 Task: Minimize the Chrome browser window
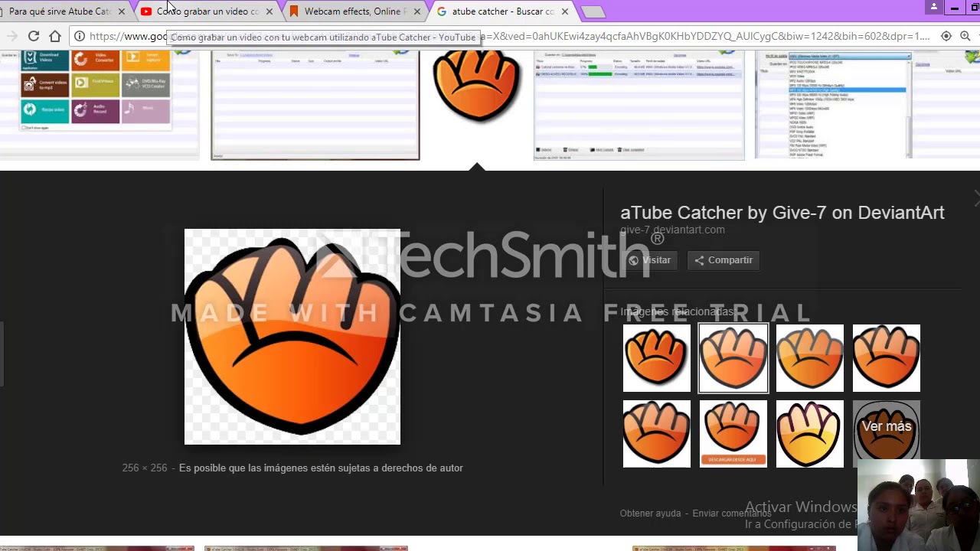(955, 7)
